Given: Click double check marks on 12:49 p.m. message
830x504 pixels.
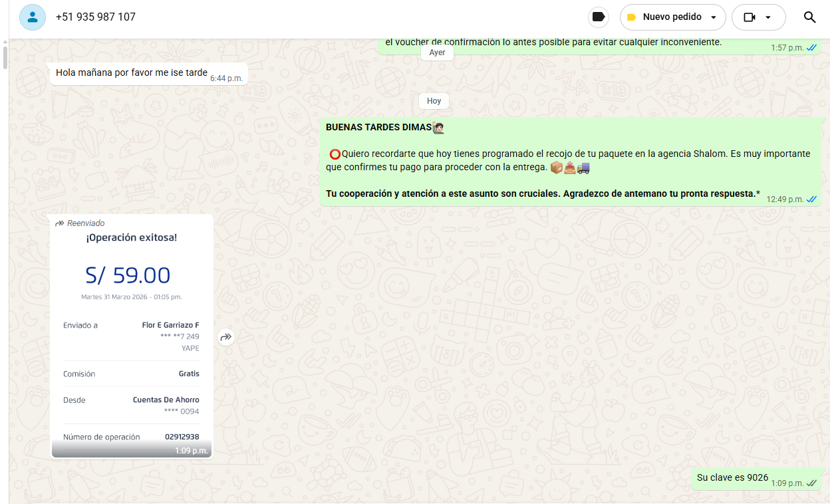Looking at the screenshot, I should (x=811, y=199).
